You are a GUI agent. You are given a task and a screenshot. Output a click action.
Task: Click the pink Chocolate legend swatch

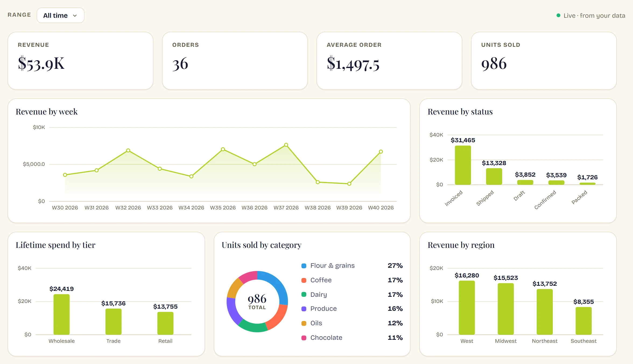tap(304, 338)
